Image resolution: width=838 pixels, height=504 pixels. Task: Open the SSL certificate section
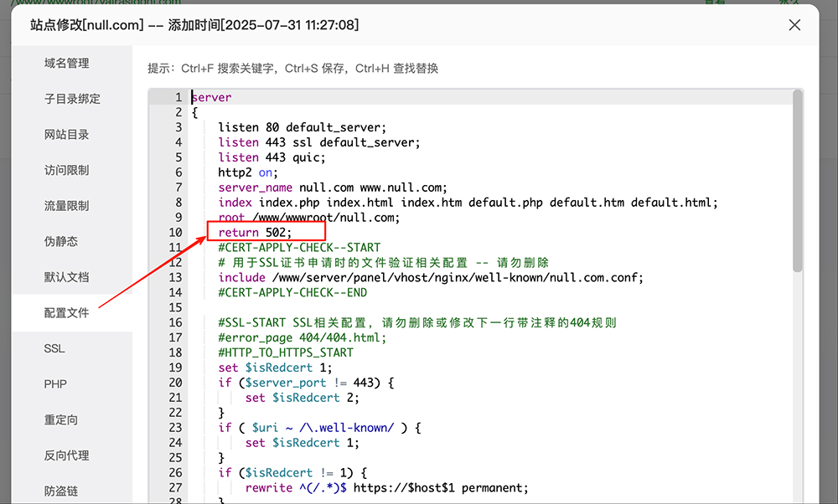[x=54, y=347]
